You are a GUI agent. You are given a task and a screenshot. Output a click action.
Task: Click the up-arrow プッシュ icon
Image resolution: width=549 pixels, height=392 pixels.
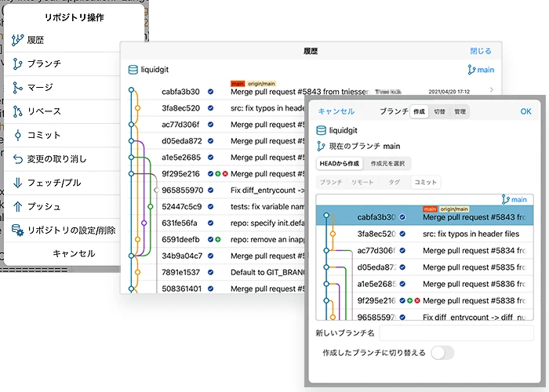[x=17, y=206]
